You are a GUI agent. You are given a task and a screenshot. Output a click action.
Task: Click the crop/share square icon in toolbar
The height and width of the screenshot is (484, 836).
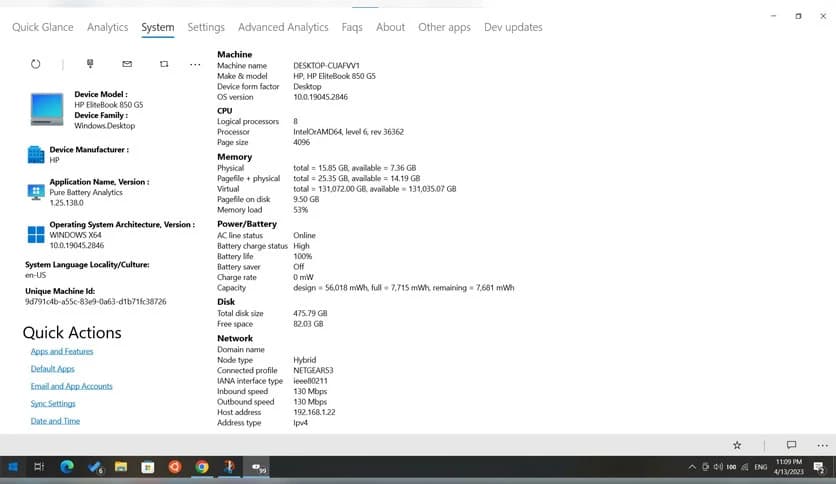coord(164,64)
